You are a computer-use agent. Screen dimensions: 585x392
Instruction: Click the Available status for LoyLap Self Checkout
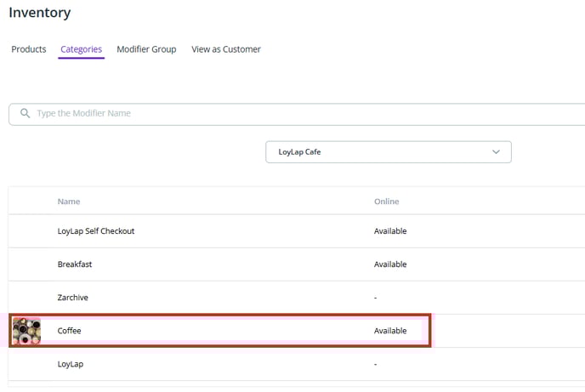390,231
